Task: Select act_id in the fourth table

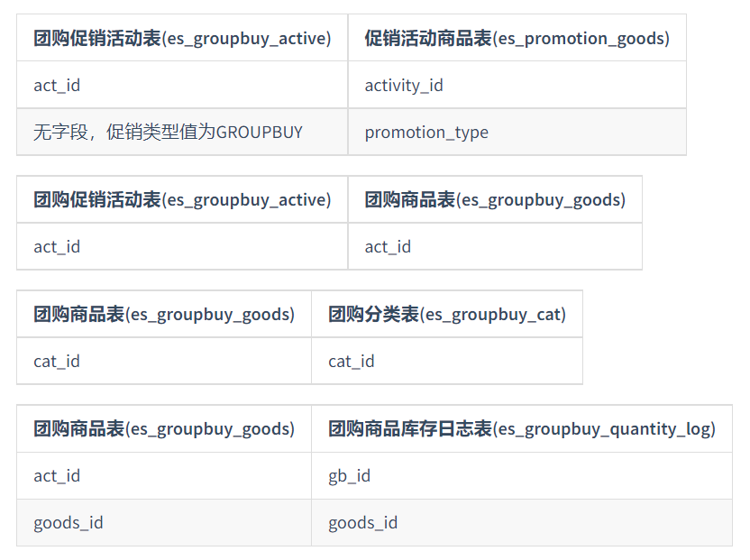Action: 164,475
